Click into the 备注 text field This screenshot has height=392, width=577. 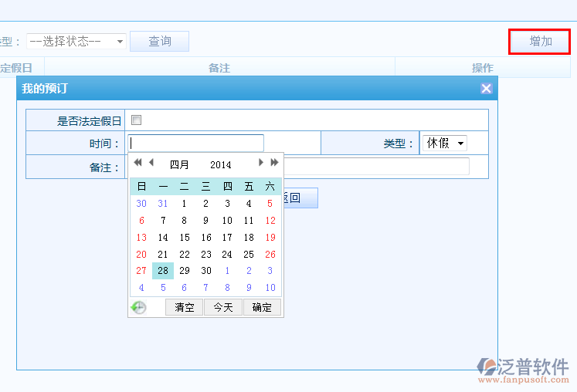coord(376,167)
